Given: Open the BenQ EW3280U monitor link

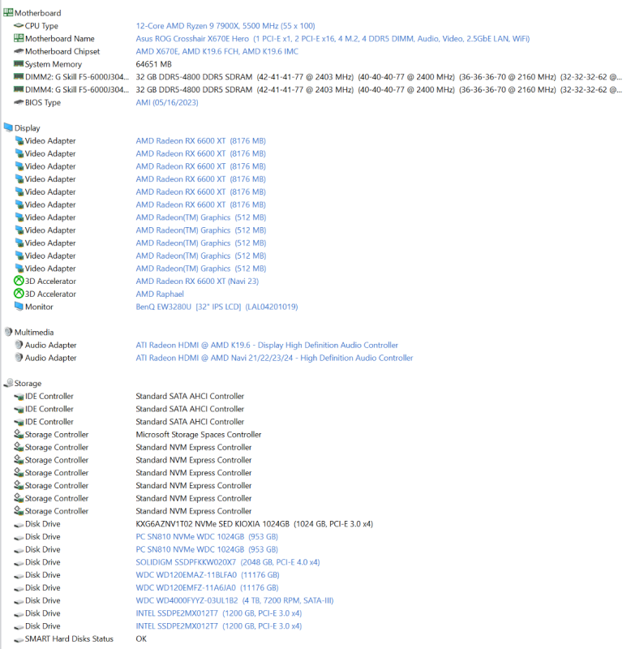Looking at the screenshot, I should (217, 307).
